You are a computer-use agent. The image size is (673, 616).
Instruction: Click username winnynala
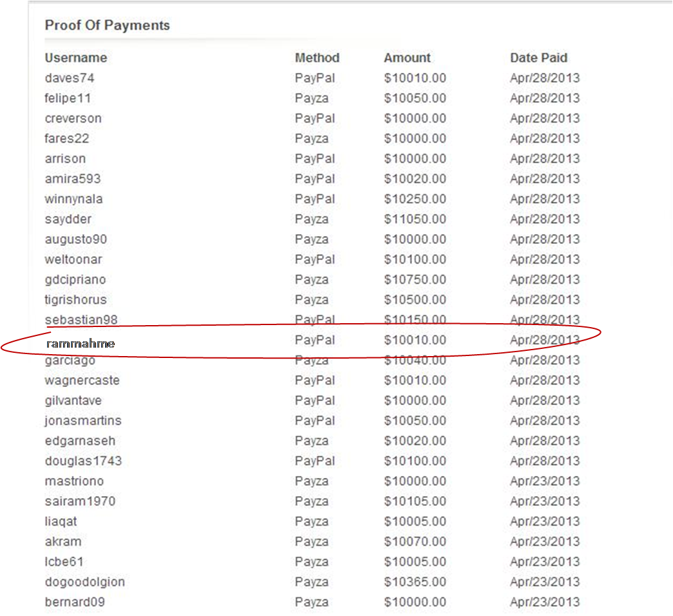coord(73,199)
